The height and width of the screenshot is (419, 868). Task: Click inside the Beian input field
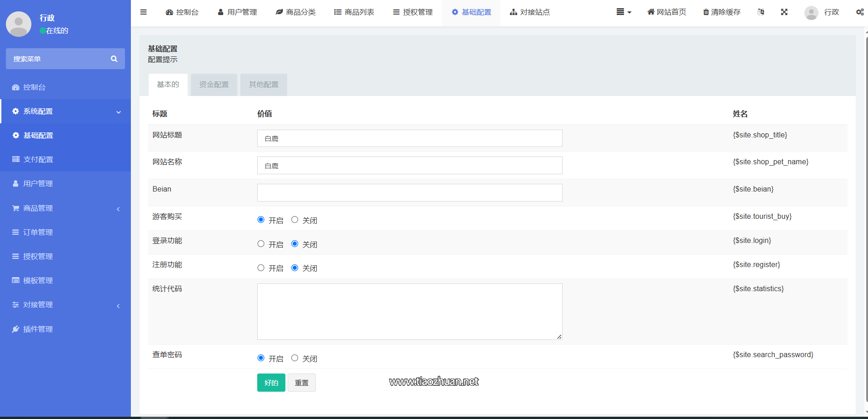[x=409, y=192]
